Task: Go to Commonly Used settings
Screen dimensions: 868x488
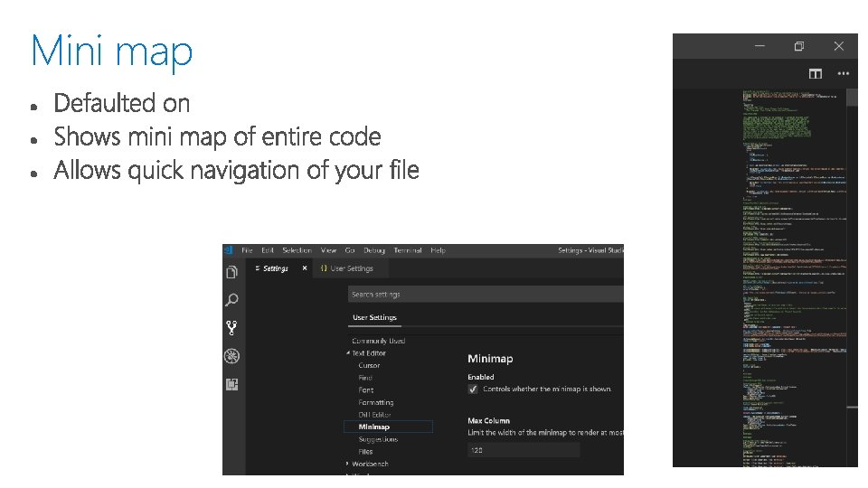Action: point(378,341)
